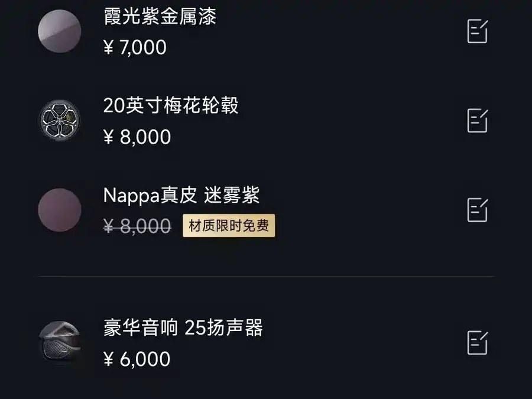The height and width of the screenshot is (399, 532).
Task: Open the 霞光紫金属漆 item title
Action: tap(160, 17)
